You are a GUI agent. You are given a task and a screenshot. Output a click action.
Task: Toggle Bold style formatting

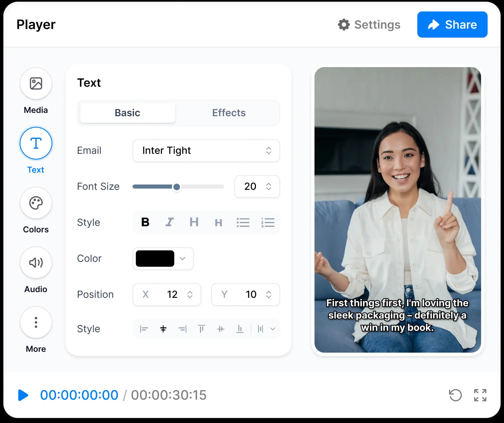point(145,222)
